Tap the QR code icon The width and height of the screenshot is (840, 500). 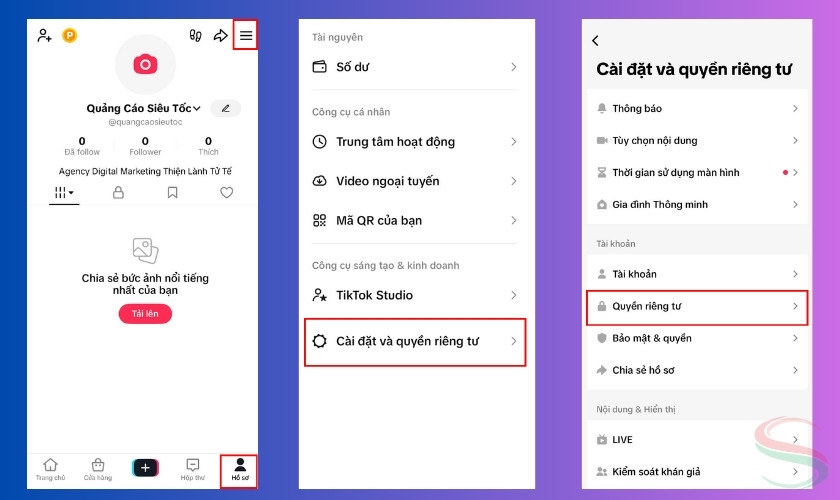319,220
